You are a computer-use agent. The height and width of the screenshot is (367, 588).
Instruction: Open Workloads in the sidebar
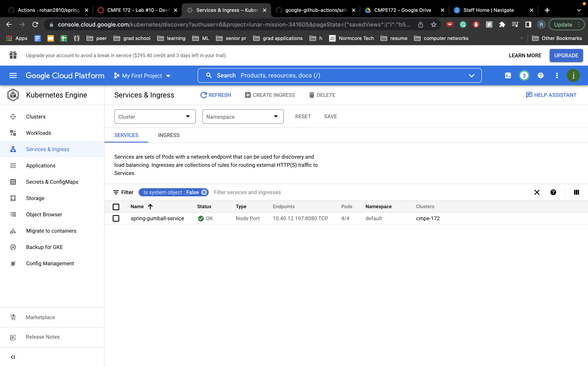pos(39,133)
